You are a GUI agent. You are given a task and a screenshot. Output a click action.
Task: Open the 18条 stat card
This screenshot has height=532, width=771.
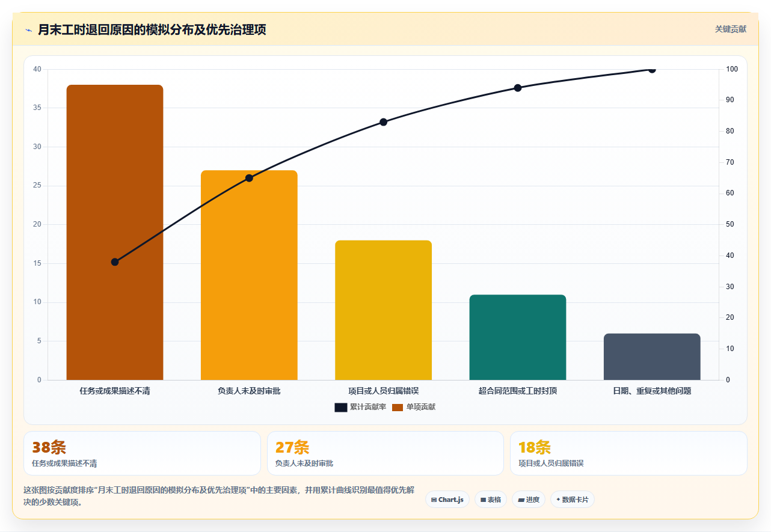point(628,453)
